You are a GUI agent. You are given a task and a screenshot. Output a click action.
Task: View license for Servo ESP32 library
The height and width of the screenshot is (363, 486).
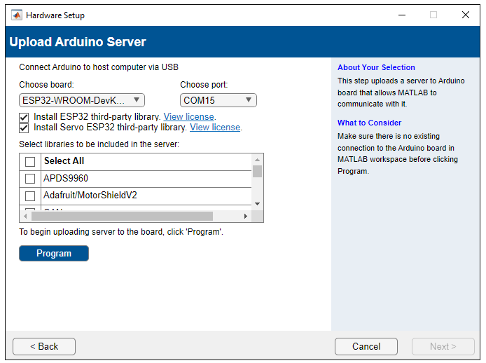215,127
